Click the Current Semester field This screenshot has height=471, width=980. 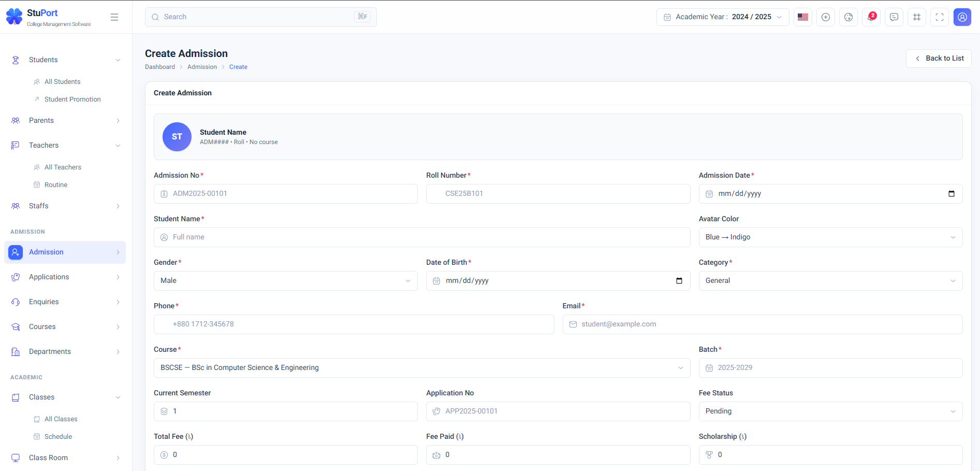(x=286, y=411)
